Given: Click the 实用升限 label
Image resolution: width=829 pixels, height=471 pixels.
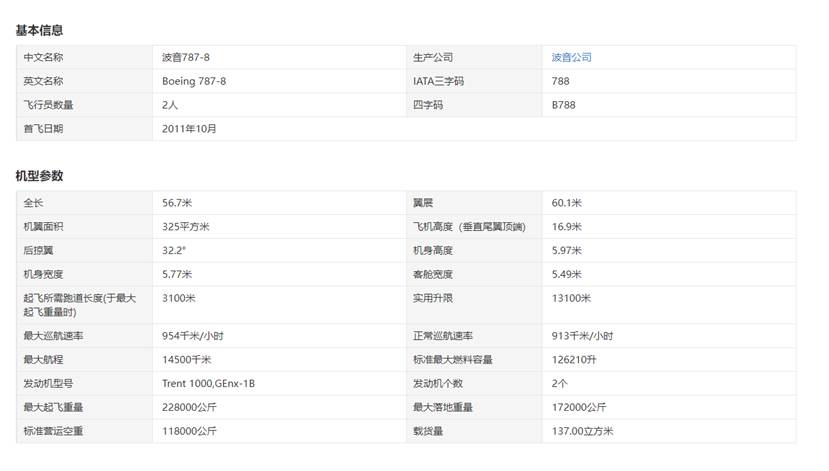Looking at the screenshot, I should [433, 298].
